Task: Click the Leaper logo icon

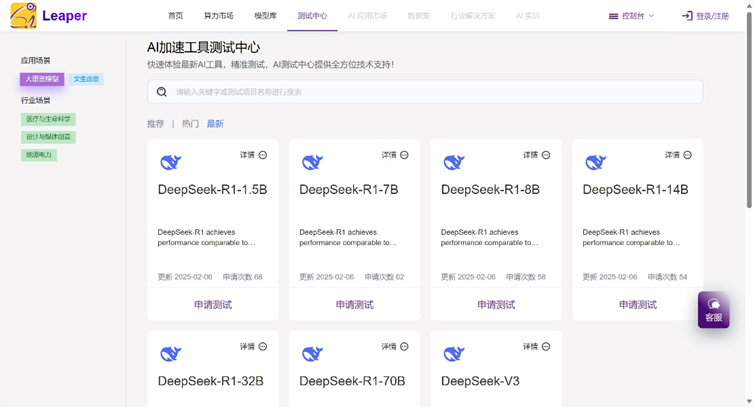Action: point(24,15)
